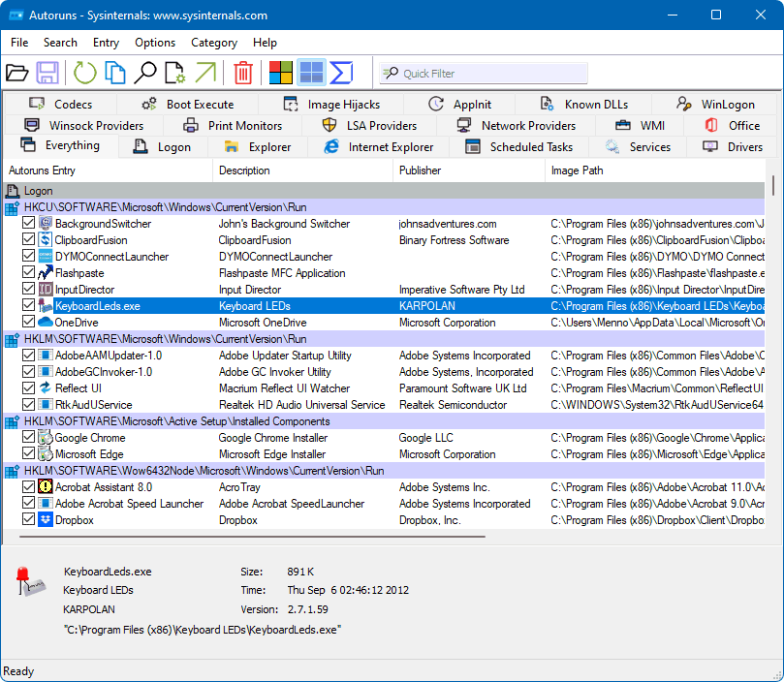Click the blue Sigma VirusTotal icon
The height and width of the screenshot is (682, 784).
pyautogui.click(x=341, y=73)
